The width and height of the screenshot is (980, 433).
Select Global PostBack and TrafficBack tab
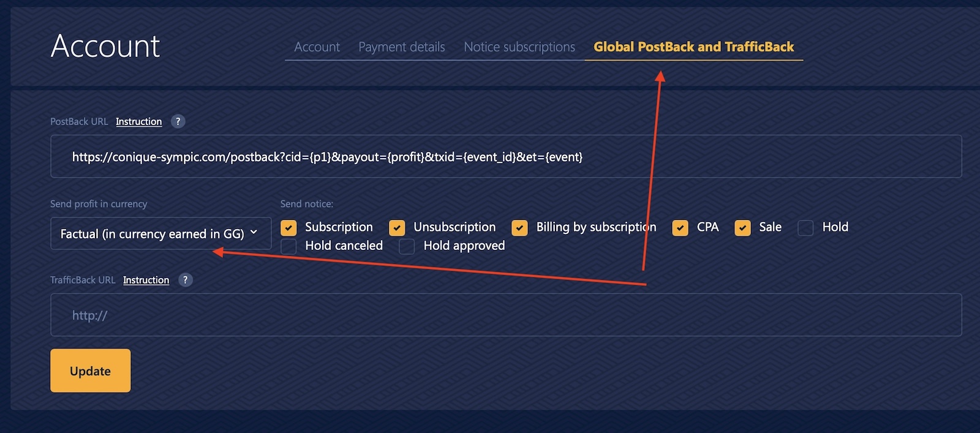pos(693,47)
